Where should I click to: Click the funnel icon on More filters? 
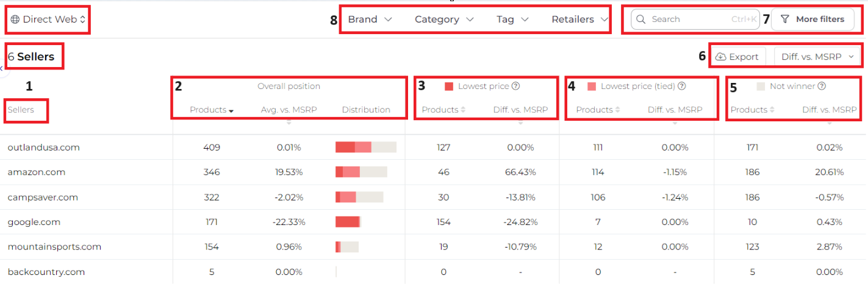tap(784, 20)
